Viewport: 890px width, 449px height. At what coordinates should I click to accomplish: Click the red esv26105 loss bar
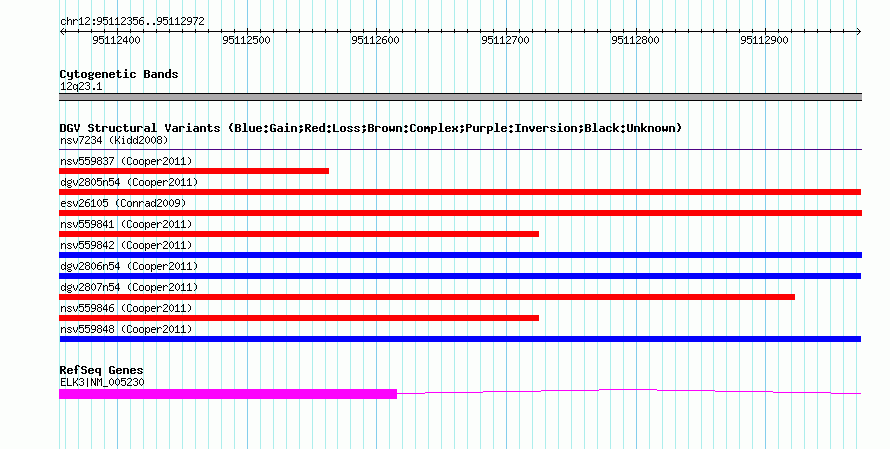point(460,213)
